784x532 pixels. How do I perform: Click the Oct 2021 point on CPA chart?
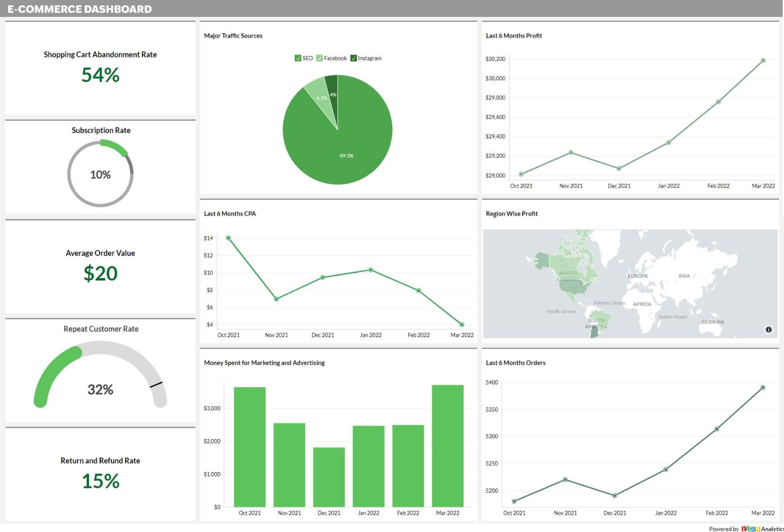227,237
